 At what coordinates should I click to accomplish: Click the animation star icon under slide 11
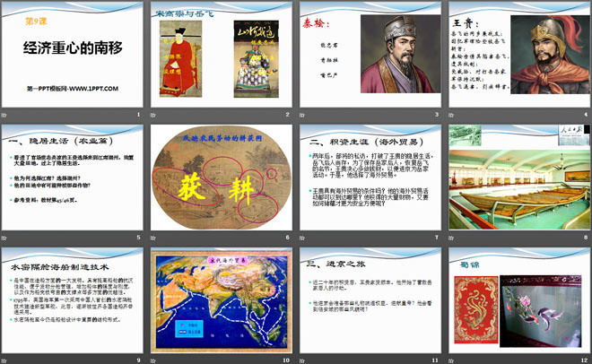tap(302, 361)
